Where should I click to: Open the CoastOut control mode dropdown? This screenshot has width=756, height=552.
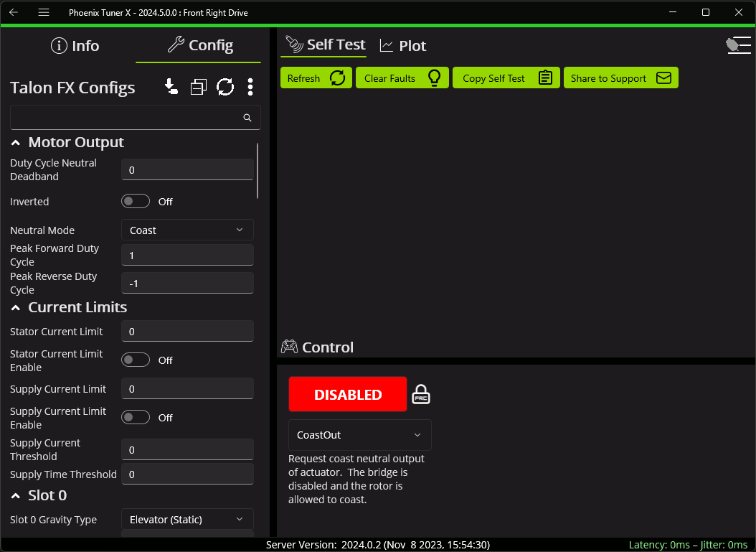coord(359,435)
